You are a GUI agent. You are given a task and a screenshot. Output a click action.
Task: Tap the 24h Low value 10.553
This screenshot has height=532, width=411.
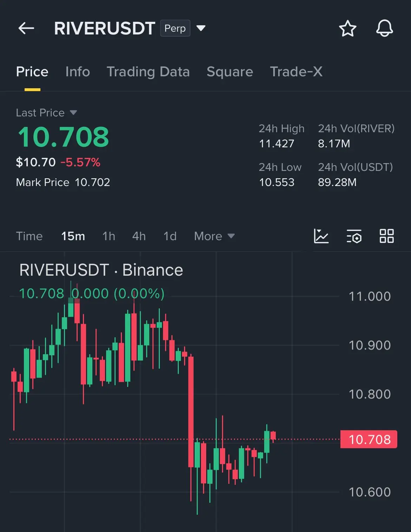[x=276, y=182]
